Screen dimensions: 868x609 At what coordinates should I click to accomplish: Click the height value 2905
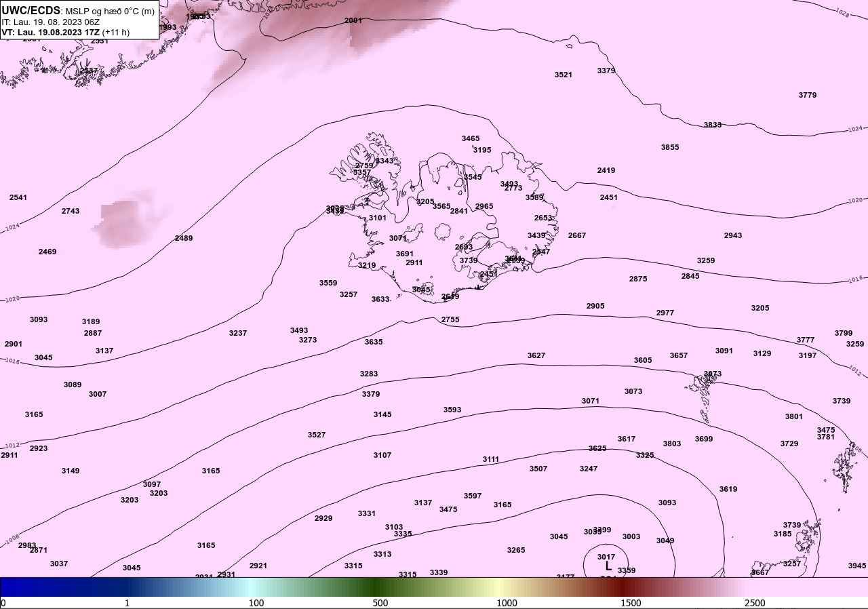pos(595,306)
